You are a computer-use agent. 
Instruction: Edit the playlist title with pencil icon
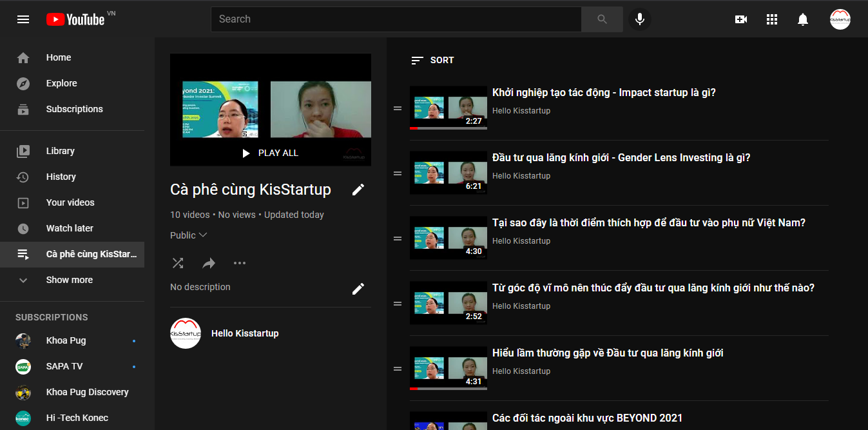(358, 190)
